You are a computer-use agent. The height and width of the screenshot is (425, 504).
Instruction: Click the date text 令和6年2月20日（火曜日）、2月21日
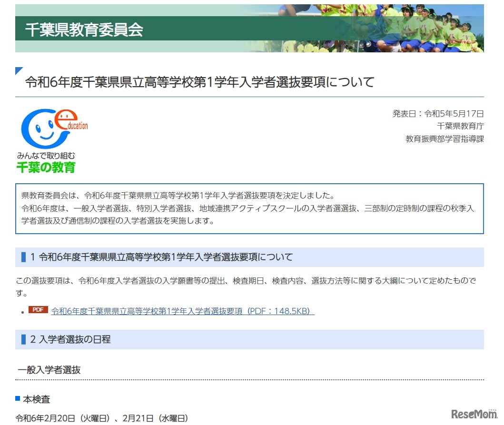pyautogui.click(x=101, y=418)
